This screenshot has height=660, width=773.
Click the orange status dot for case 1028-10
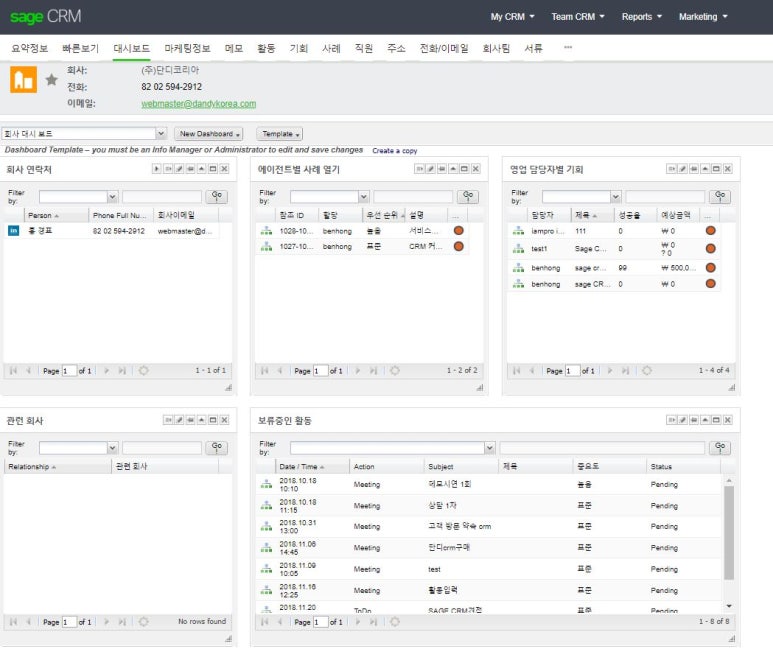(x=458, y=230)
